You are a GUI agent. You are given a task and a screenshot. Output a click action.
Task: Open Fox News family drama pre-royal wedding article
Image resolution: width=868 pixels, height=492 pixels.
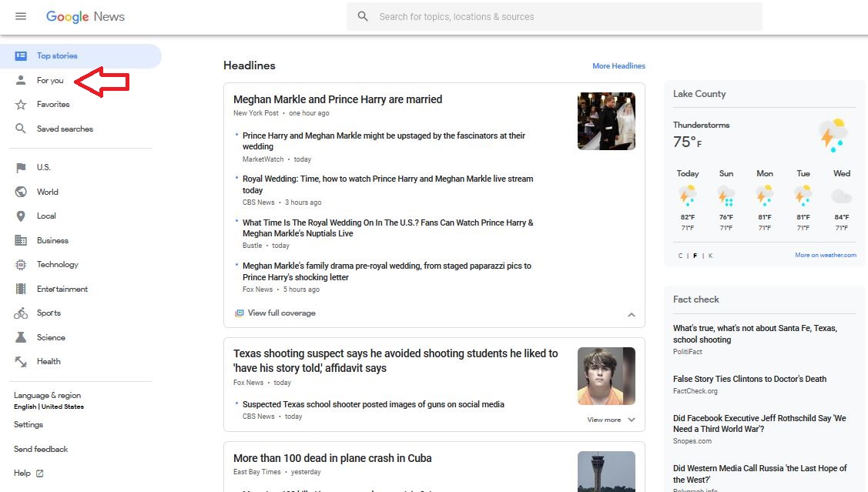(x=387, y=272)
